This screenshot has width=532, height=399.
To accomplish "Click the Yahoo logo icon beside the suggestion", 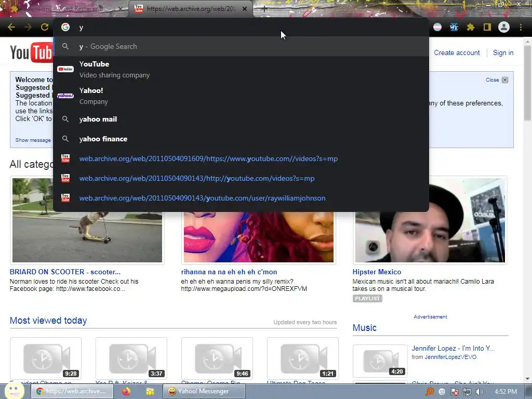I will (x=65, y=96).
